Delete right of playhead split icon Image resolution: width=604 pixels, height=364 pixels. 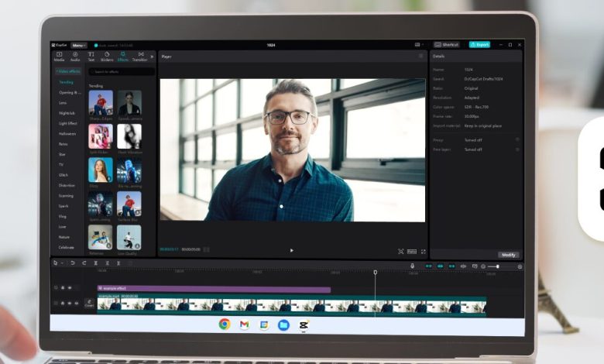(118, 263)
